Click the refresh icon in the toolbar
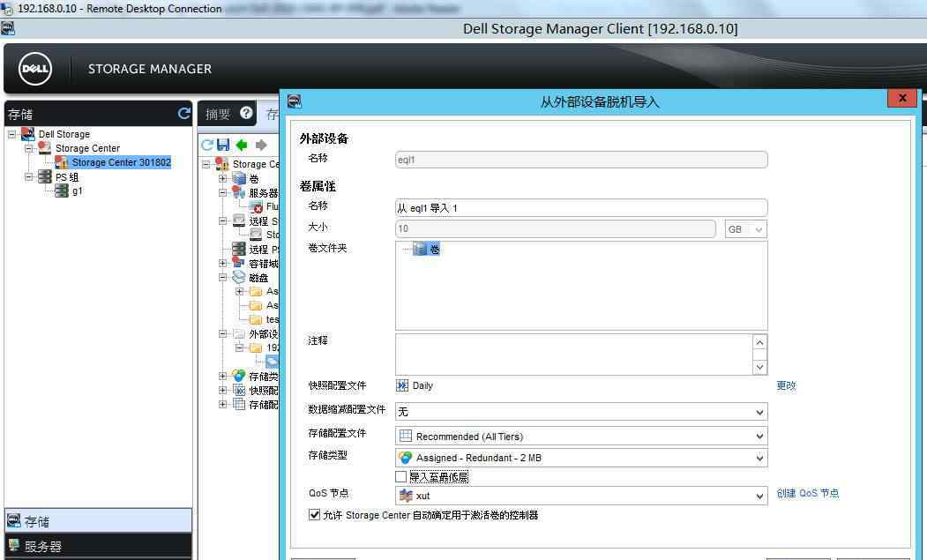 click(x=207, y=145)
